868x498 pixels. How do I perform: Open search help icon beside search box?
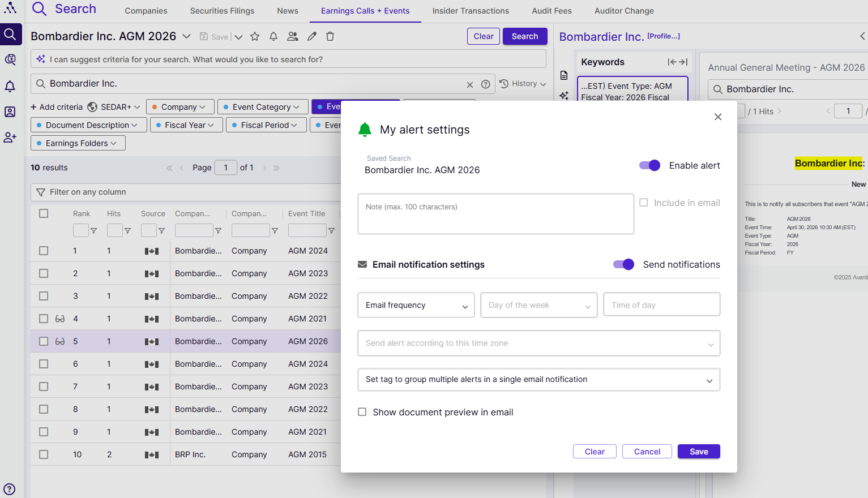pyautogui.click(x=486, y=84)
